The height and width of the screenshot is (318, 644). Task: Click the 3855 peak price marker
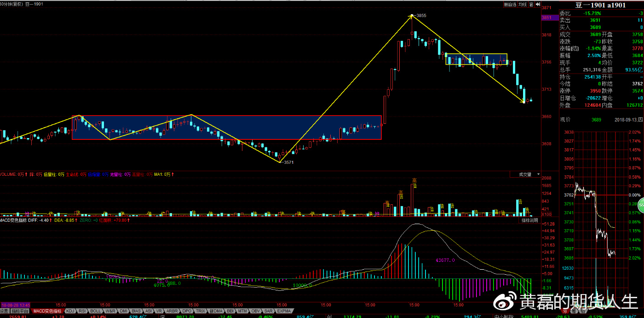[x=421, y=16]
